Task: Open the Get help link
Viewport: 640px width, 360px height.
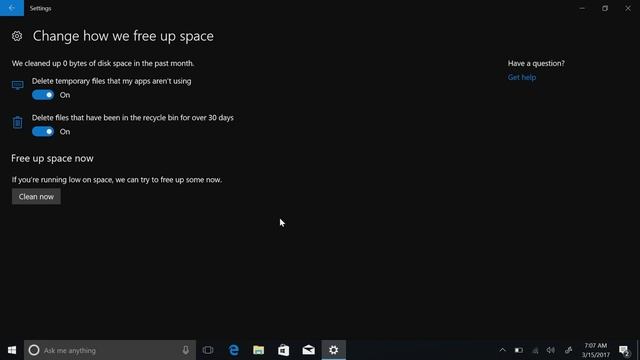Action: click(x=522, y=77)
